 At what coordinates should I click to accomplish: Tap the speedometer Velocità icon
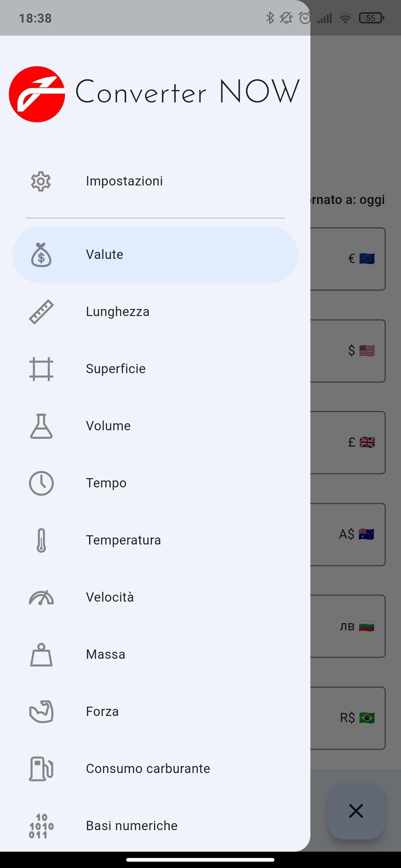coord(41,598)
